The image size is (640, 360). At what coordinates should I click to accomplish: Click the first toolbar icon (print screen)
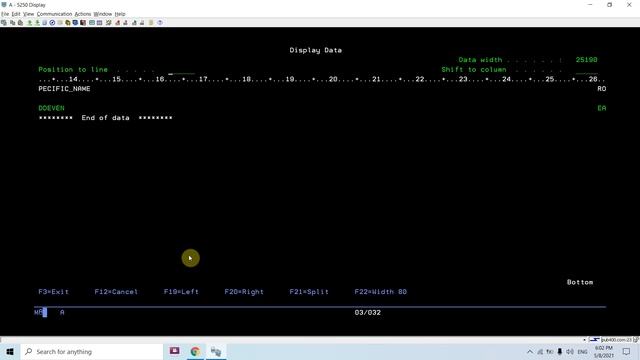click(x=4, y=22)
